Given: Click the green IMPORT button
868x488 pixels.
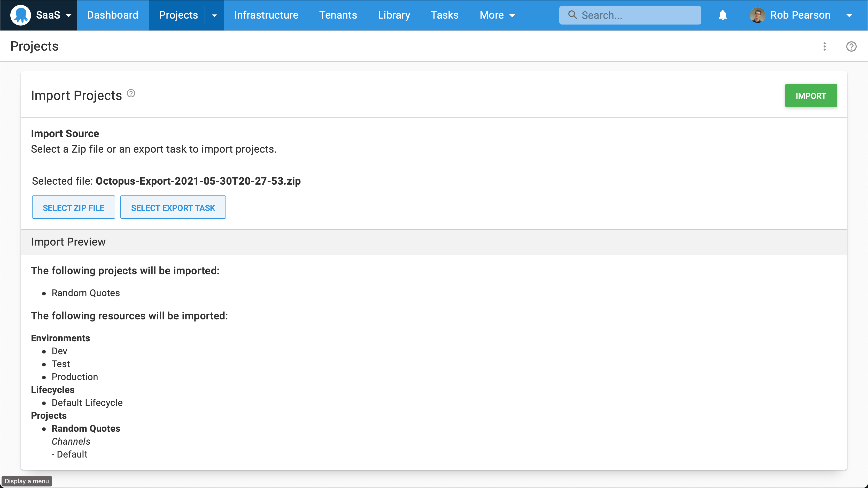Looking at the screenshot, I should [811, 96].
